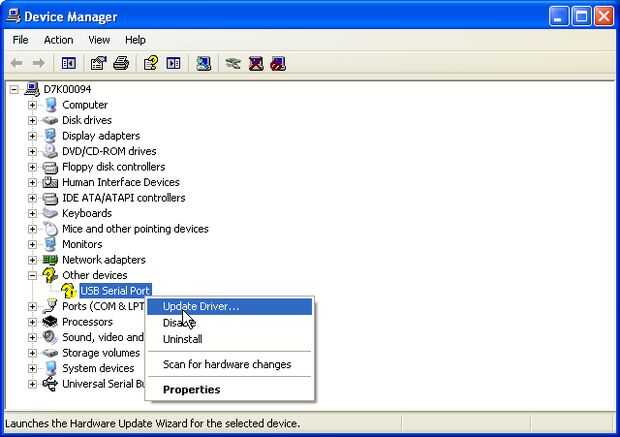Screen dimensions: 620x437
Task: Open the View menu
Action: coord(99,40)
